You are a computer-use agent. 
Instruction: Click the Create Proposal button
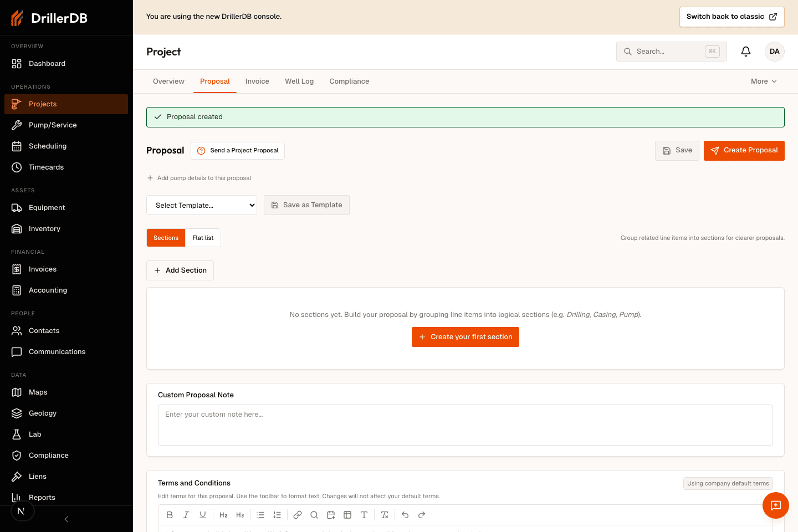click(x=744, y=151)
